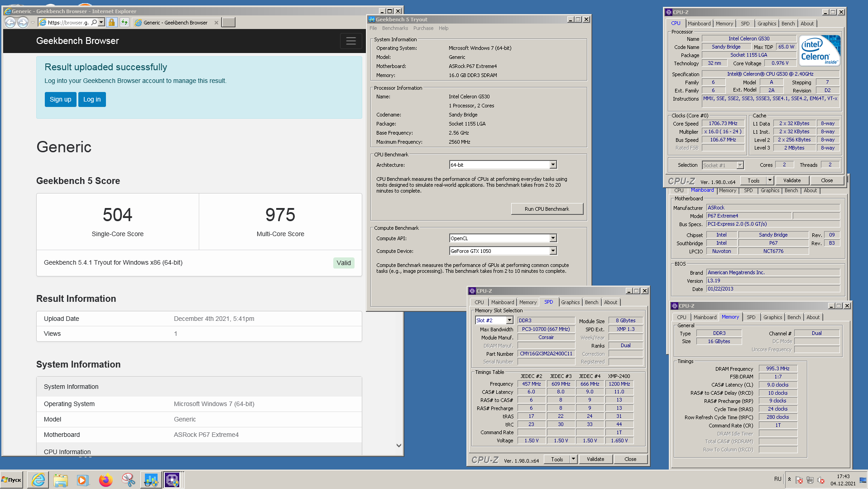868x489 pixels.
Task: Expand the IE address bar autocomplete dropdown
Action: [x=101, y=22]
